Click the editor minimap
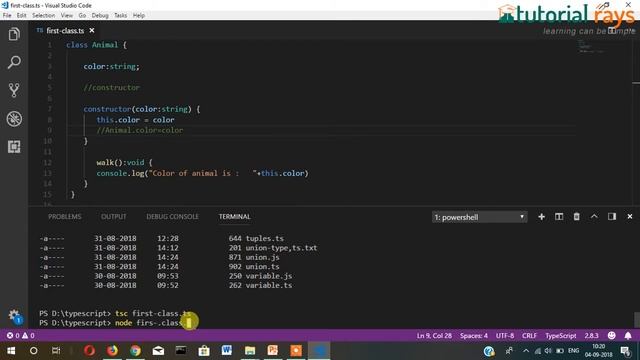The height and width of the screenshot is (360, 640). pos(592,47)
